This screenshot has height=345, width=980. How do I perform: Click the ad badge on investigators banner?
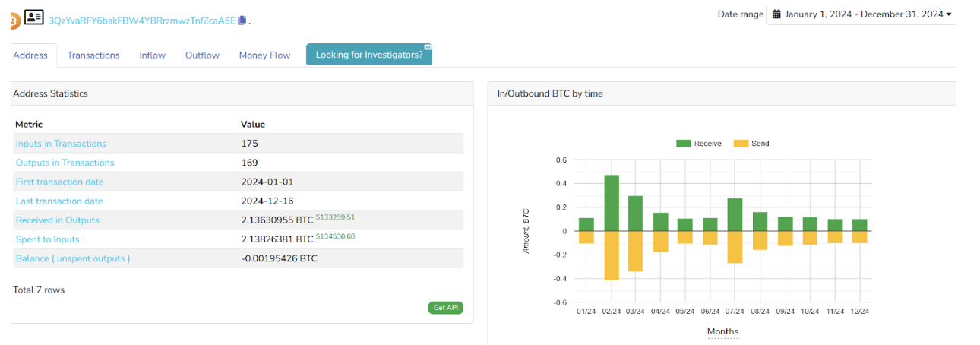click(x=428, y=47)
